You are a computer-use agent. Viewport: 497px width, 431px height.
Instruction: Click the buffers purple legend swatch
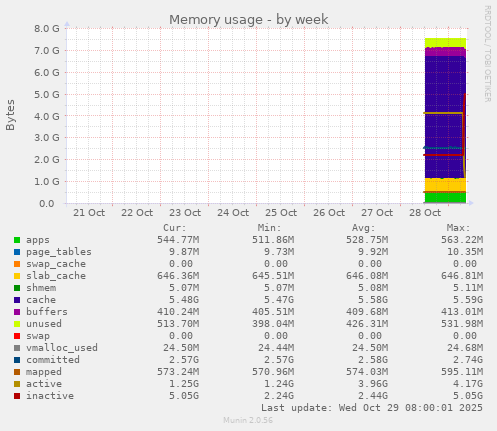[x=17, y=312]
